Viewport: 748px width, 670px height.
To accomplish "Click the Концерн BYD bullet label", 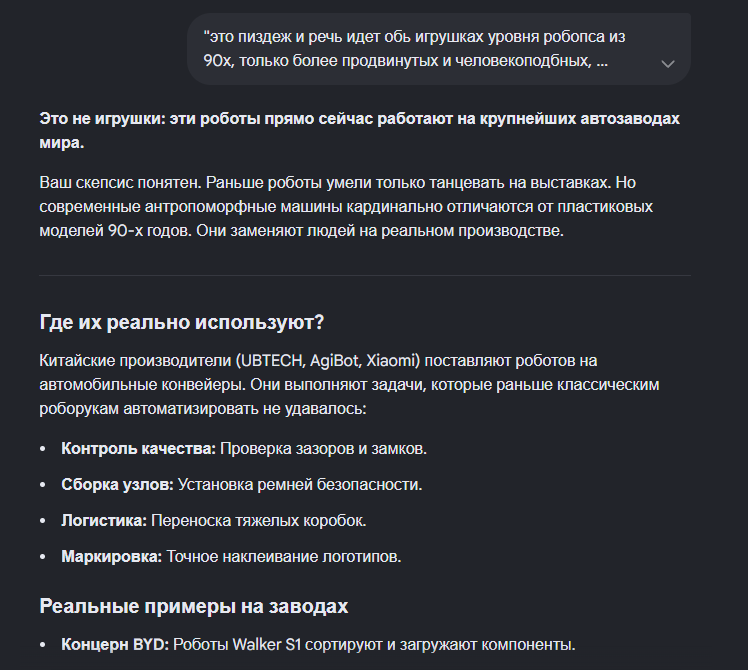I will coord(115,645).
